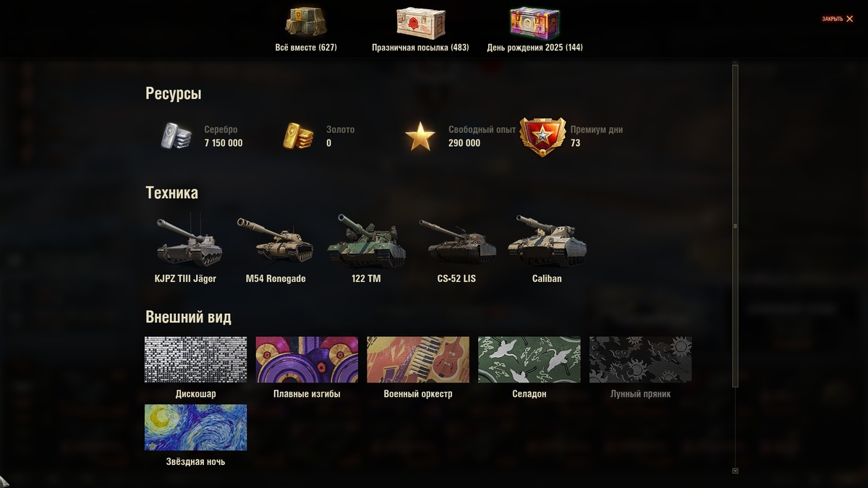Viewport: 868px width, 488px height.
Task: Select the M54 Renegade tank image
Action: (276, 242)
